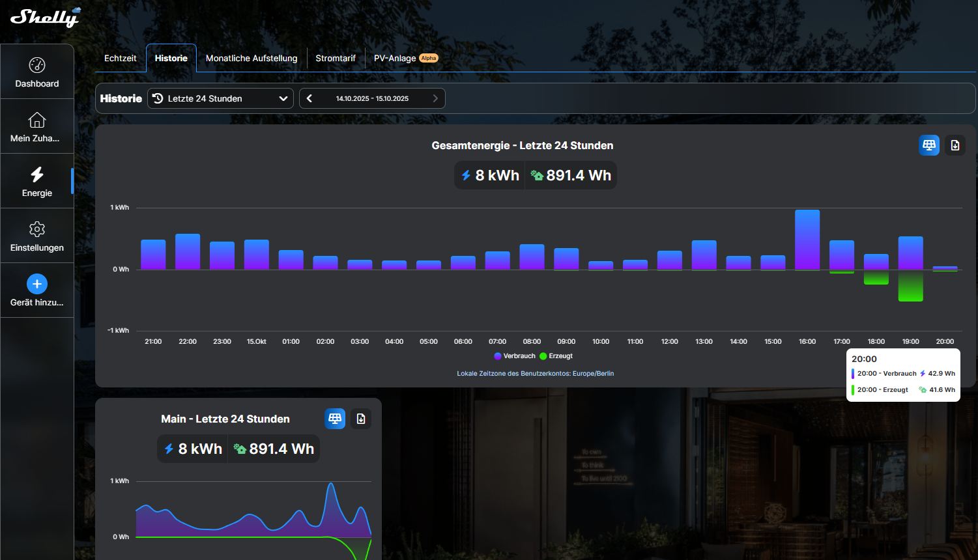
Task: Go to next date range arrow
Action: (x=435, y=98)
